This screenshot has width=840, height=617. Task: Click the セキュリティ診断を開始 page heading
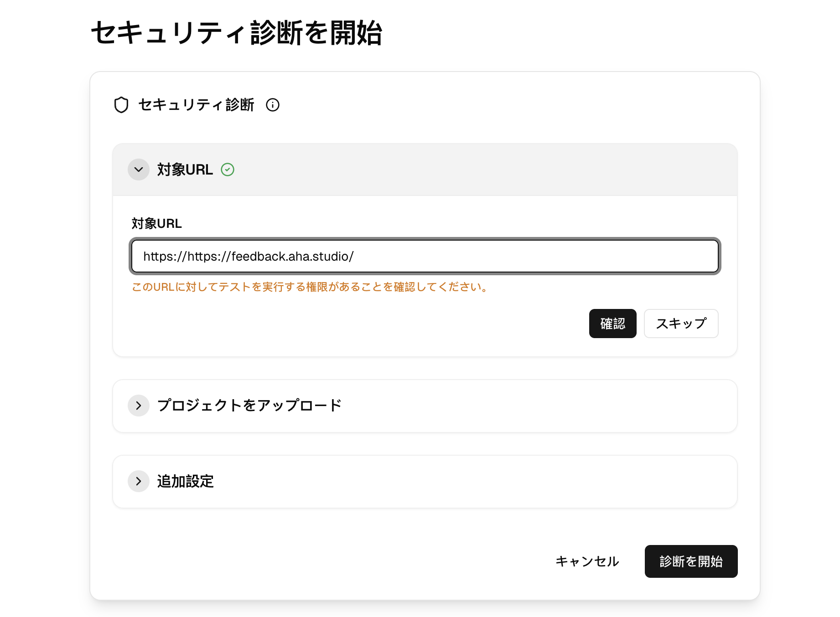236,33
